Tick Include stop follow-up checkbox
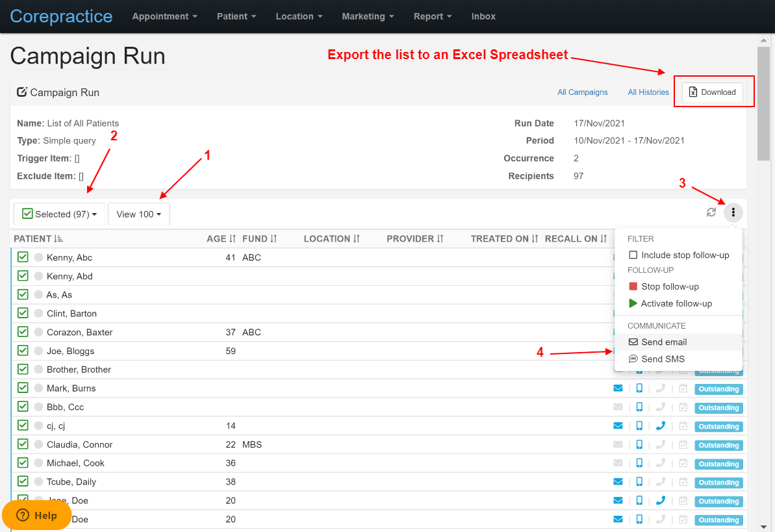 (633, 255)
